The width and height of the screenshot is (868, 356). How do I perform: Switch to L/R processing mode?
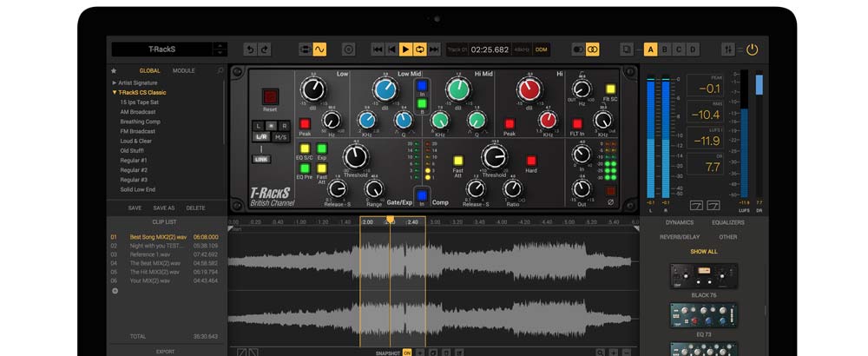click(261, 136)
